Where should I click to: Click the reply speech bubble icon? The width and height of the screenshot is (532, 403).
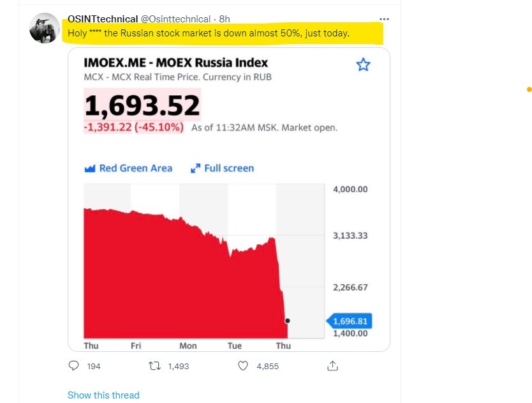pos(73,365)
